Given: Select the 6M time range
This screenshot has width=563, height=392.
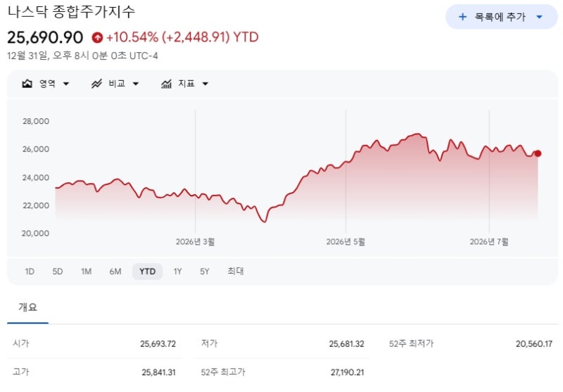Looking at the screenshot, I should (x=115, y=272).
